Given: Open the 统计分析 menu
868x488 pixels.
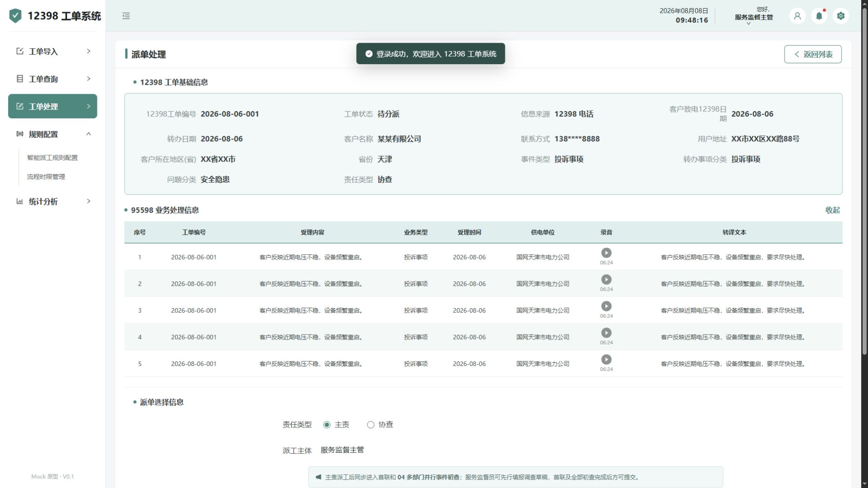Looking at the screenshot, I should point(53,201).
